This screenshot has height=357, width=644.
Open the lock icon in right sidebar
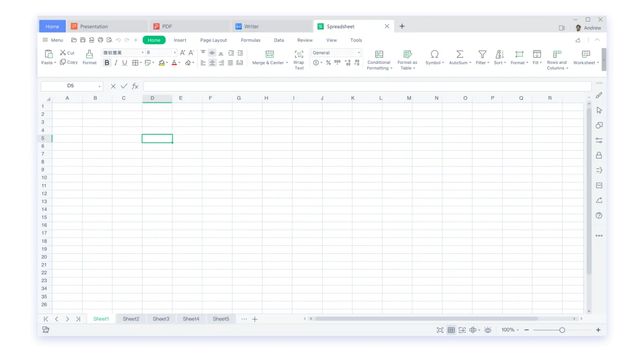click(x=599, y=155)
